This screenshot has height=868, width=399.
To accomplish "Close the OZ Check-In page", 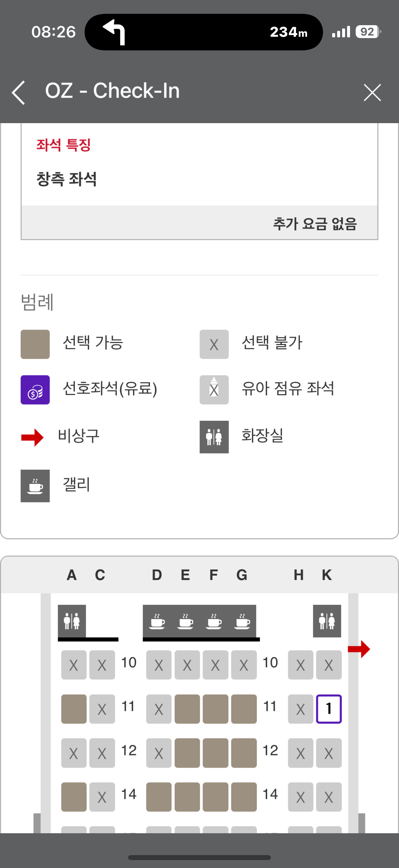I will coord(372,92).
